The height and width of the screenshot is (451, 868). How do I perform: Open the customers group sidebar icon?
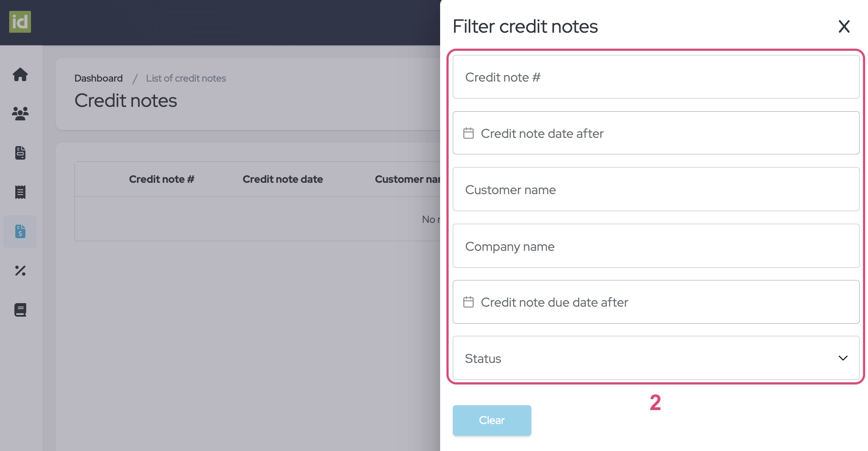[20, 113]
